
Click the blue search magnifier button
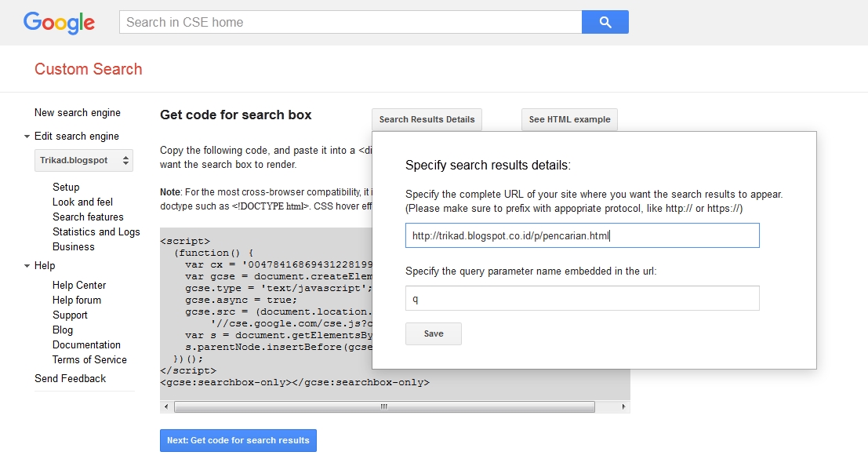point(605,22)
